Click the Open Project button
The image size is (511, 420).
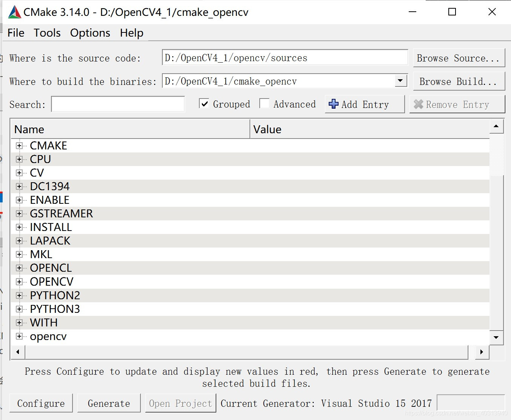coord(180,403)
